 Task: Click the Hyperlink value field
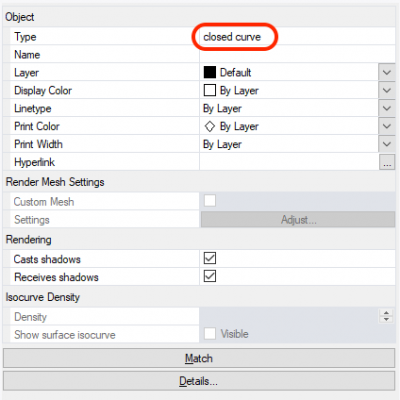289,162
